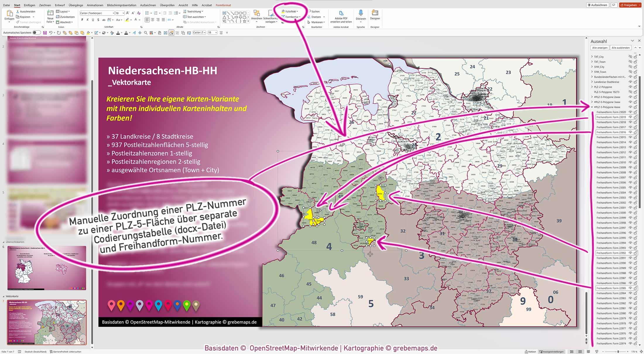Show the TXT_City layer visibility
The image size is (644, 354).
pos(630,57)
